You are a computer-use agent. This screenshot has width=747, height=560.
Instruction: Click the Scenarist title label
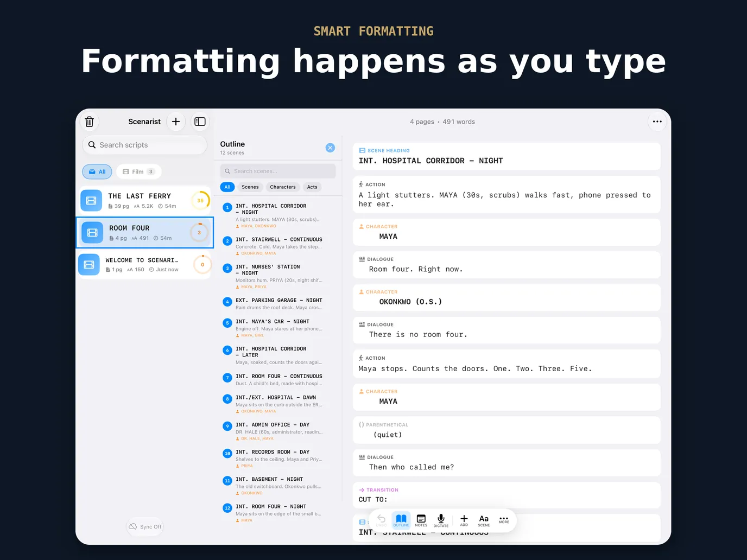click(x=144, y=122)
